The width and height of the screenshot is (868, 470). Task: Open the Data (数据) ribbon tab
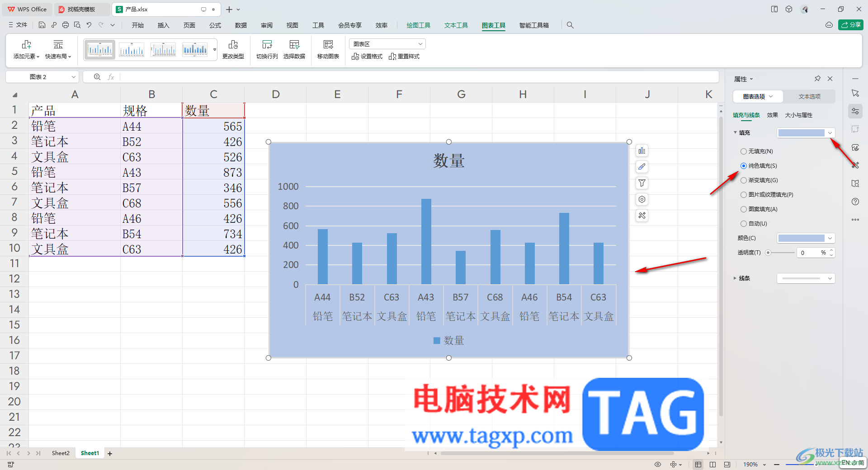pyautogui.click(x=241, y=25)
